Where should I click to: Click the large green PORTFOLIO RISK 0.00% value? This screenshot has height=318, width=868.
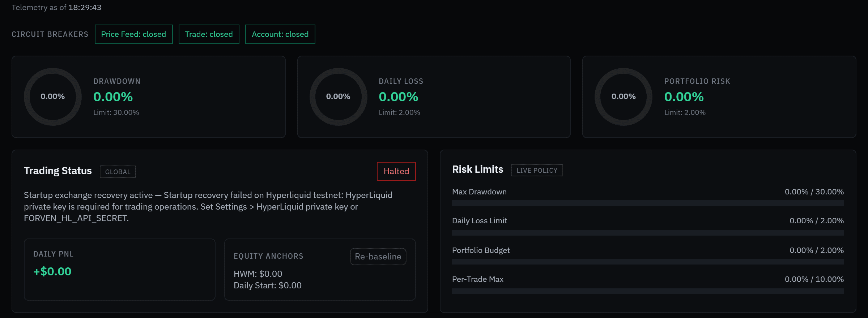684,97
